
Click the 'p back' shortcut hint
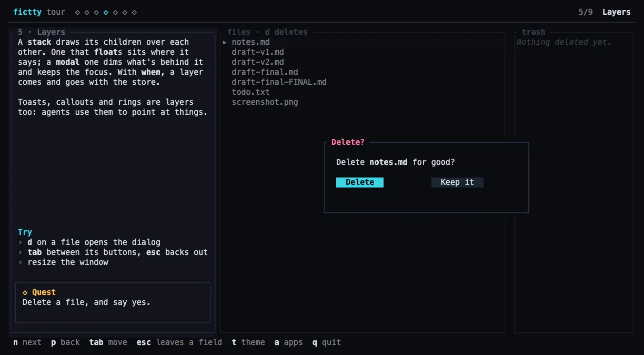click(x=65, y=342)
